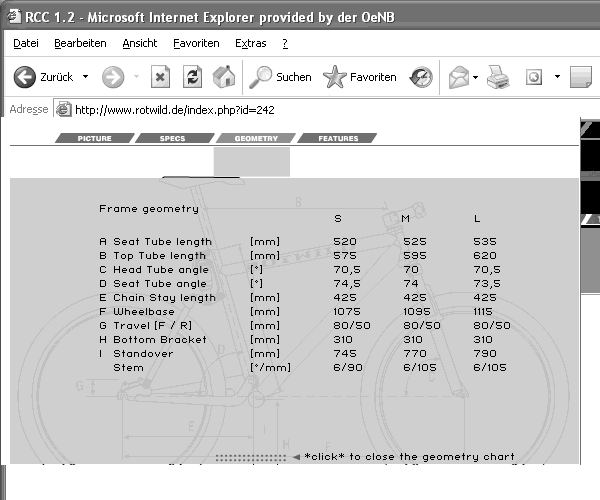This screenshot has height=500, width=600.
Task: Go back with the Zurück arrow icon
Action: click(x=24, y=77)
